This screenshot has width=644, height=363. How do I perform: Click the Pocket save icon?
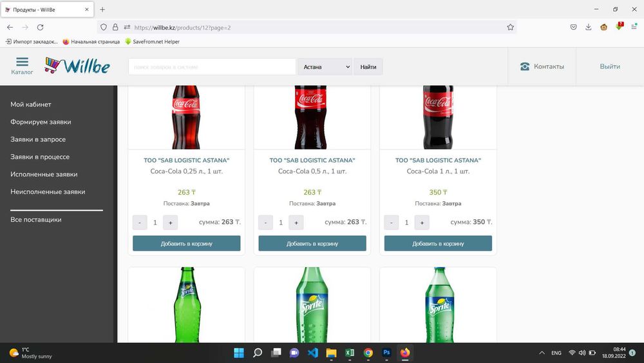point(573,27)
